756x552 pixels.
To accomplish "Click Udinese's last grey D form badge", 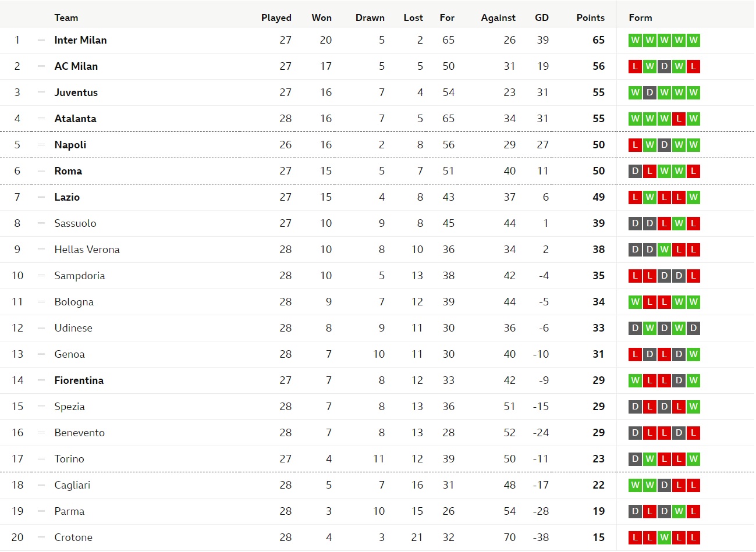I will point(693,328).
